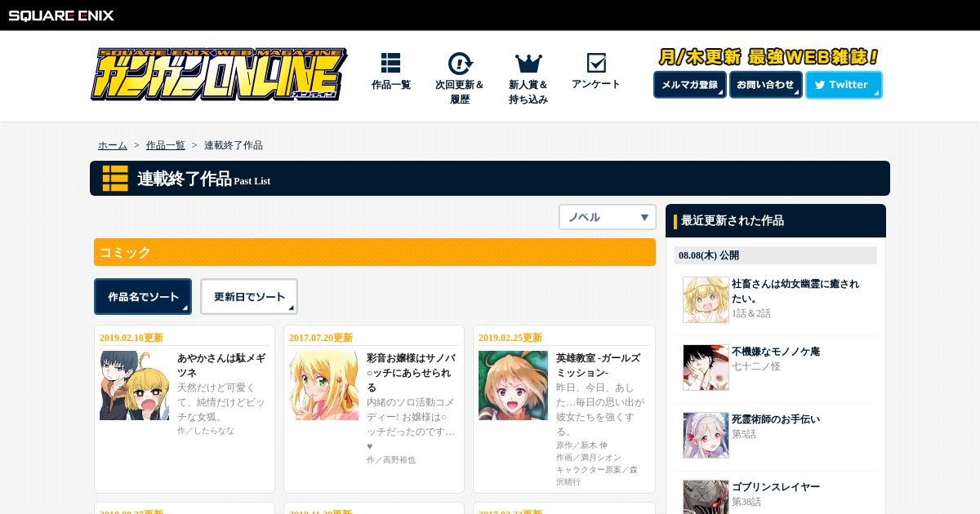
Task: Click the Twitter button
Action: coord(844,85)
